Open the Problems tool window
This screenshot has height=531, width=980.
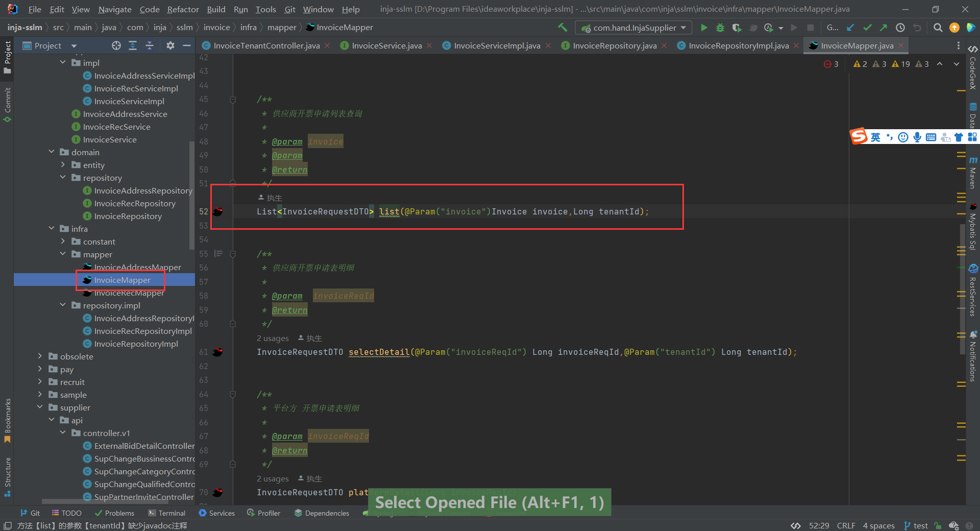pyautogui.click(x=114, y=513)
